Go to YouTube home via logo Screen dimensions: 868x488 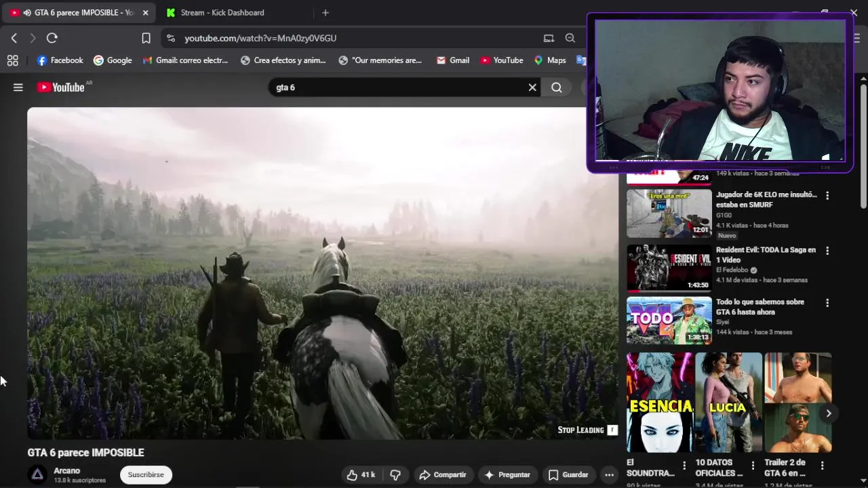click(x=60, y=87)
